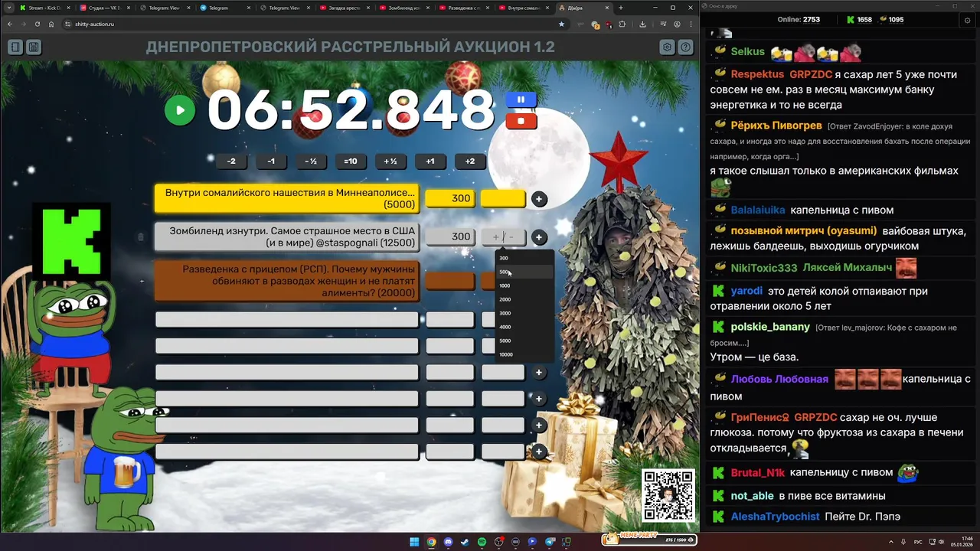The height and width of the screenshot is (551, 980).
Task: Click the QR code thumbnail
Action: click(668, 495)
